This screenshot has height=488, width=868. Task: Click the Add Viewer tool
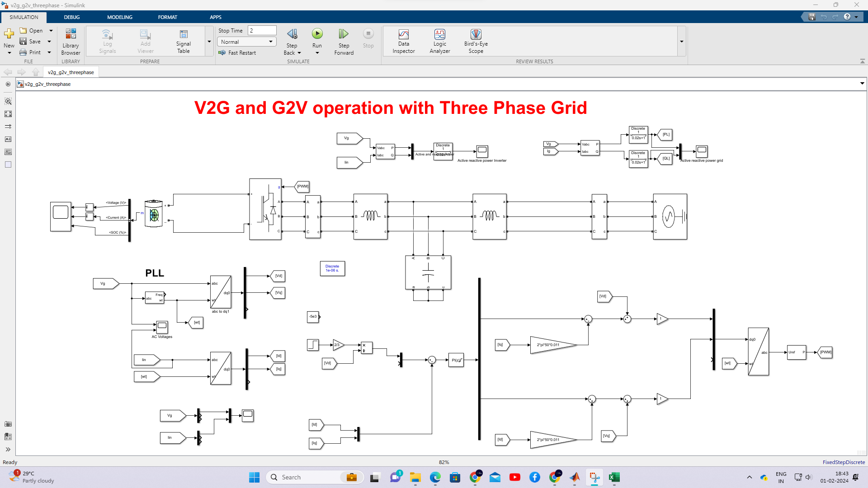click(x=145, y=41)
